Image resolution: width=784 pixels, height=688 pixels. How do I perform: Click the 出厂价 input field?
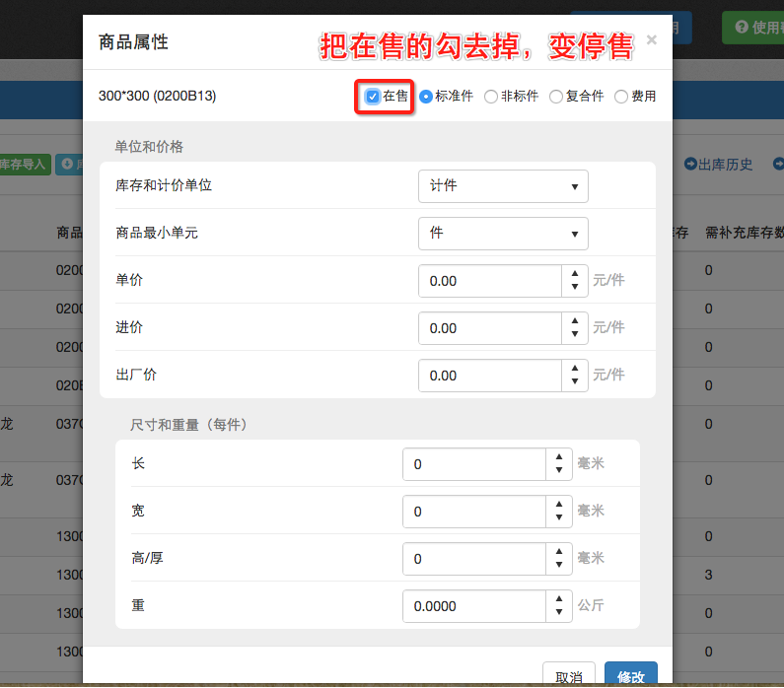pyautogui.click(x=490, y=376)
